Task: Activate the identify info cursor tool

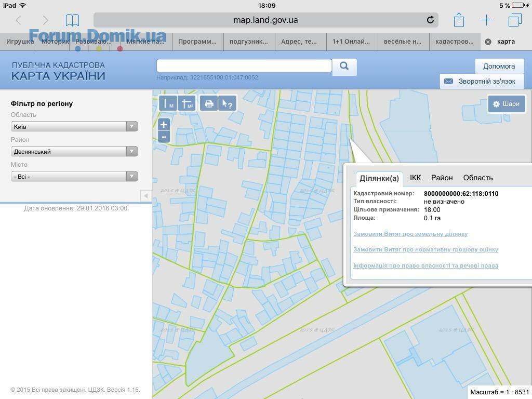Action: 227,103
